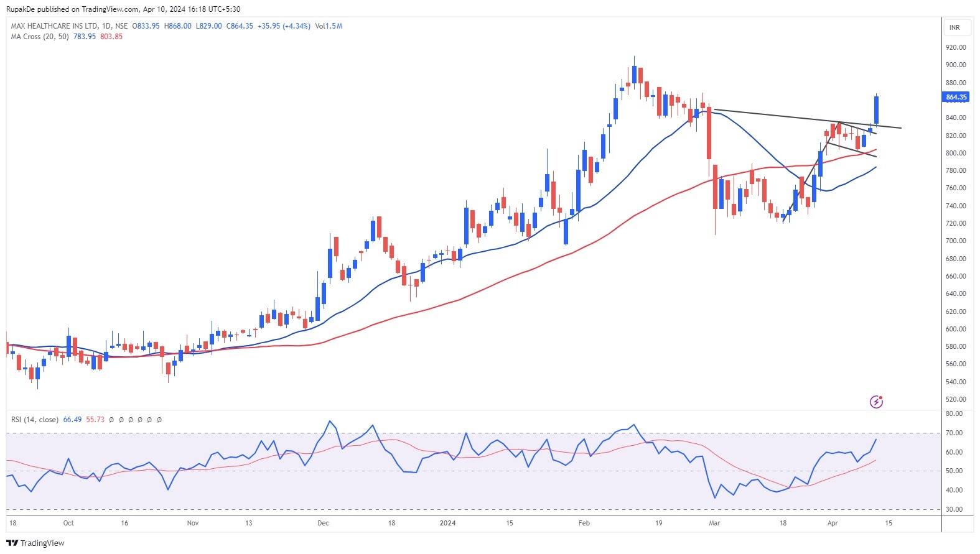Click the RSI 30.00 axis label

pyautogui.click(x=954, y=509)
